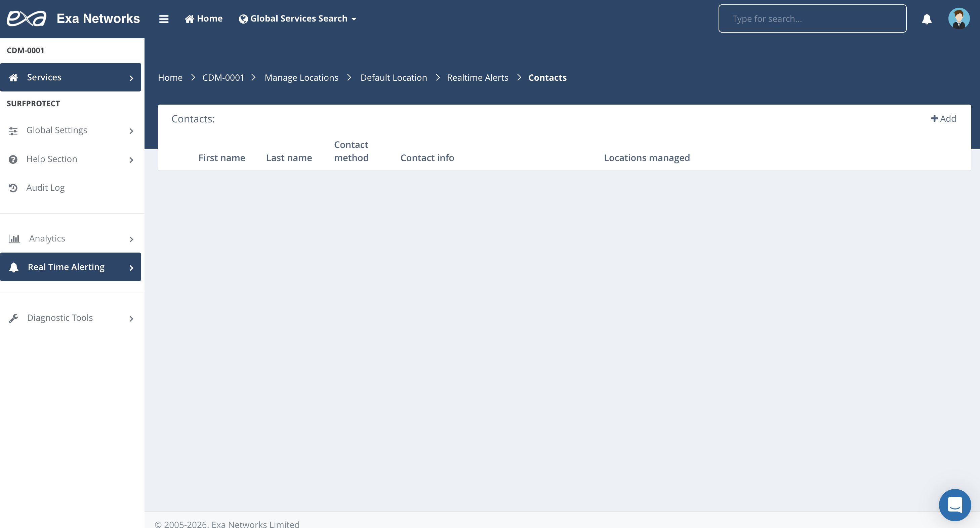Screen dimensions: 980x528
Task: Expand the Services sidebar chevron
Action: click(131, 78)
